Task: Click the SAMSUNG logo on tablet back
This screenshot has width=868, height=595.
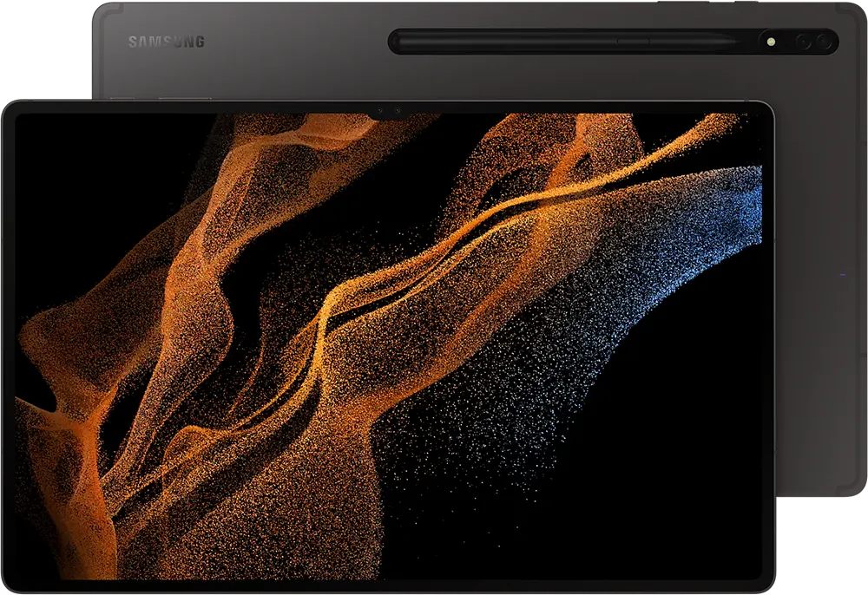Action: coord(166,42)
